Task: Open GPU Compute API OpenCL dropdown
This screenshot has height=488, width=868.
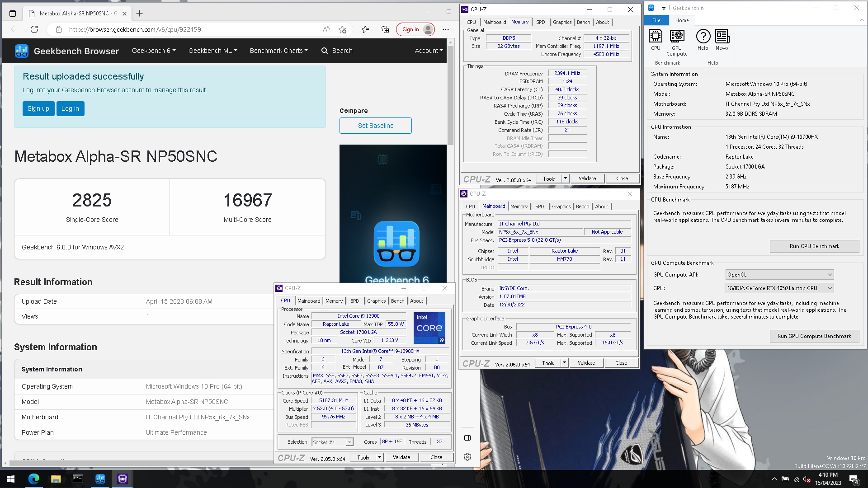Action: (x=779, y=275)
